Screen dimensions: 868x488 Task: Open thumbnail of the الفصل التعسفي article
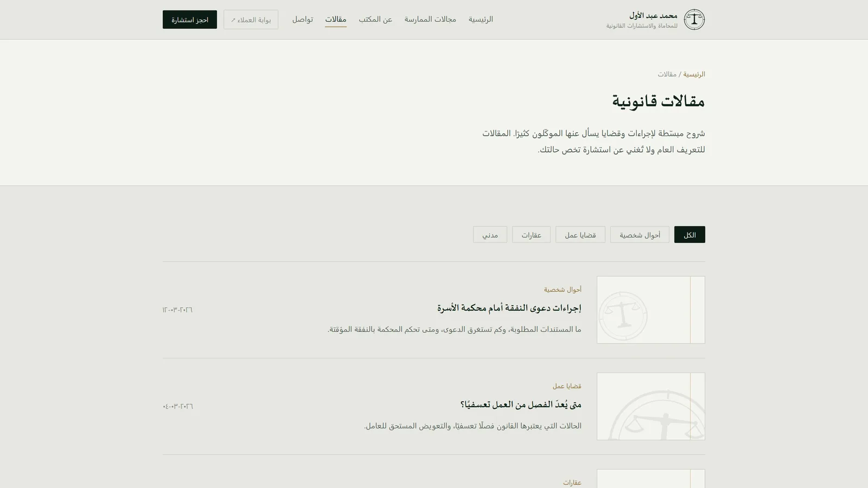tap(651, 406)
